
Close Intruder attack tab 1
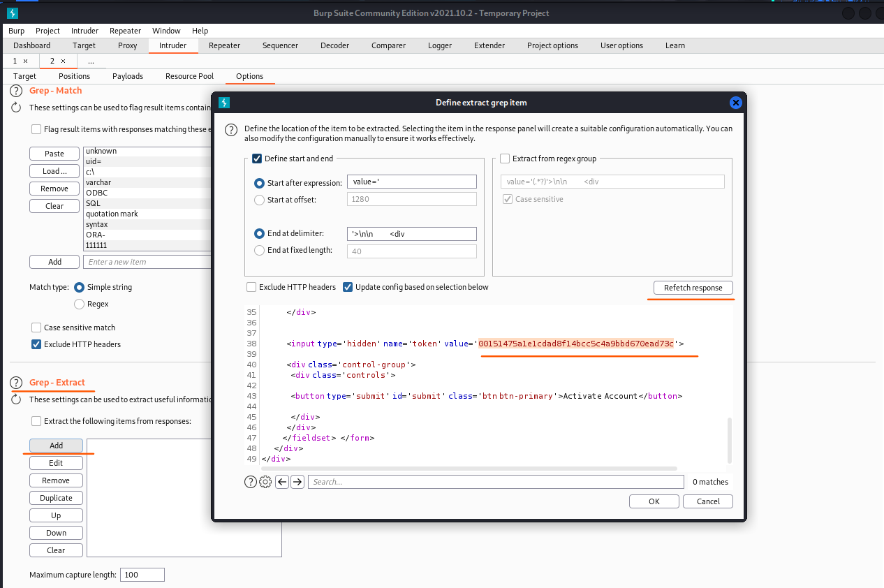point(26,61)
